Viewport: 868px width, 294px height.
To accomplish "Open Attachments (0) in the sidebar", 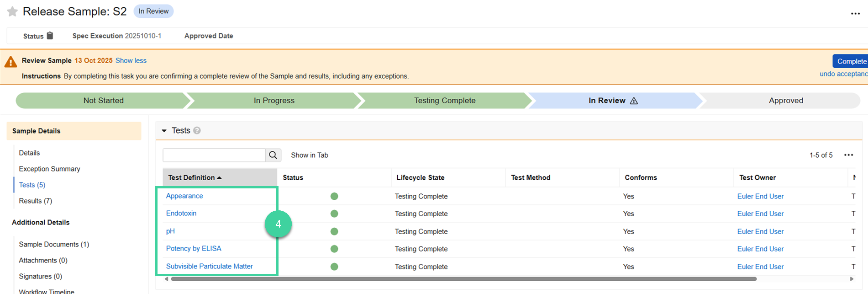I will 43,260.
